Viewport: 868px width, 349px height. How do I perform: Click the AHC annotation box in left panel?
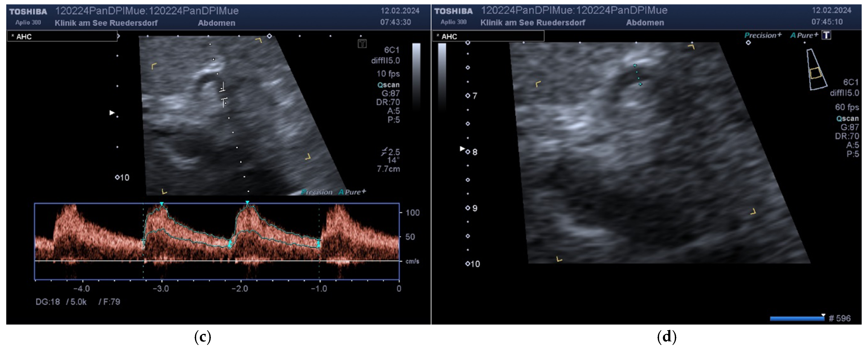click(62, 36)
